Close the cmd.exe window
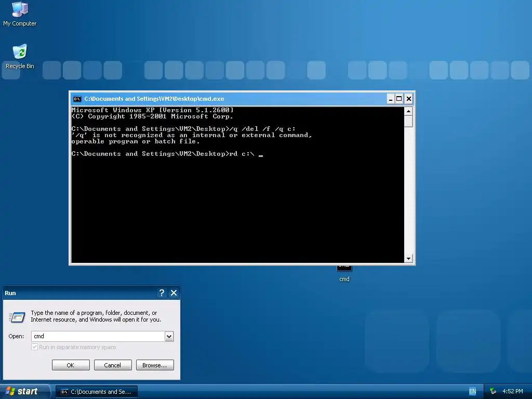The height and width of the screenshot is (399, 532). point(408,99)
